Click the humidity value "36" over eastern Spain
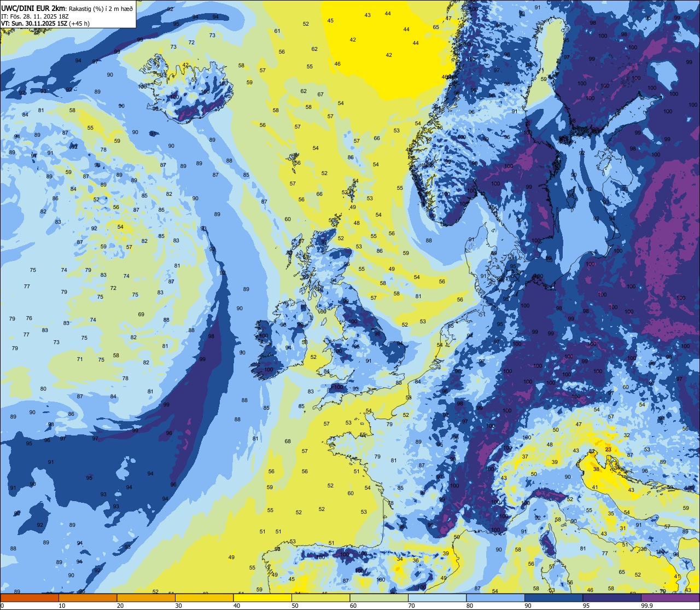The width and height of the screenshot is (700, 610). [x=416, y=560]
